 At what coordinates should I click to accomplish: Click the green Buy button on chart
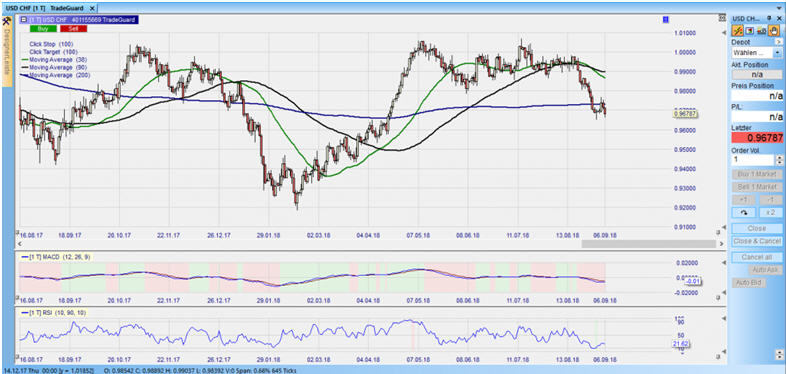click(43, 29)
